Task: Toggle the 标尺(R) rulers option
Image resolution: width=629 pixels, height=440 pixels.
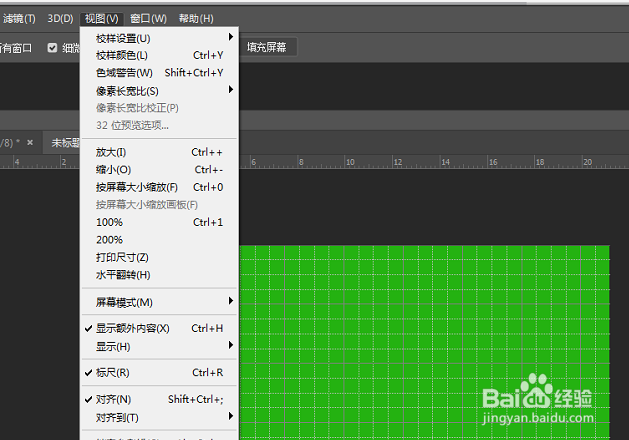Action: 159,373
